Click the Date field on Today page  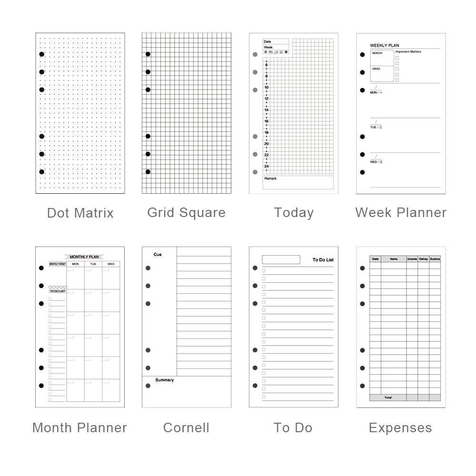pos(276,42)
